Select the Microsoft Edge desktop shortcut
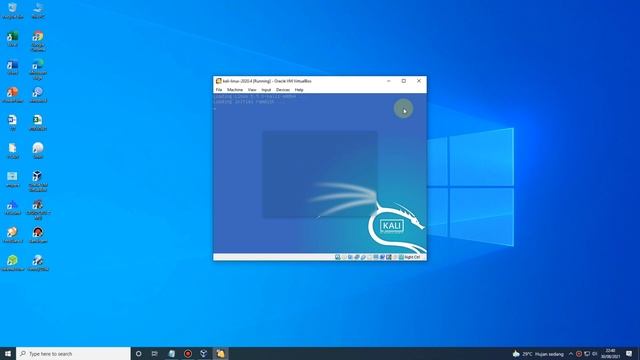 [x=38, y=69]
